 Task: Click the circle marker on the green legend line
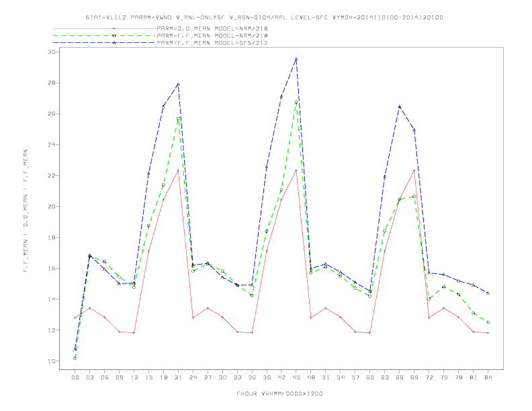(114, 36)
